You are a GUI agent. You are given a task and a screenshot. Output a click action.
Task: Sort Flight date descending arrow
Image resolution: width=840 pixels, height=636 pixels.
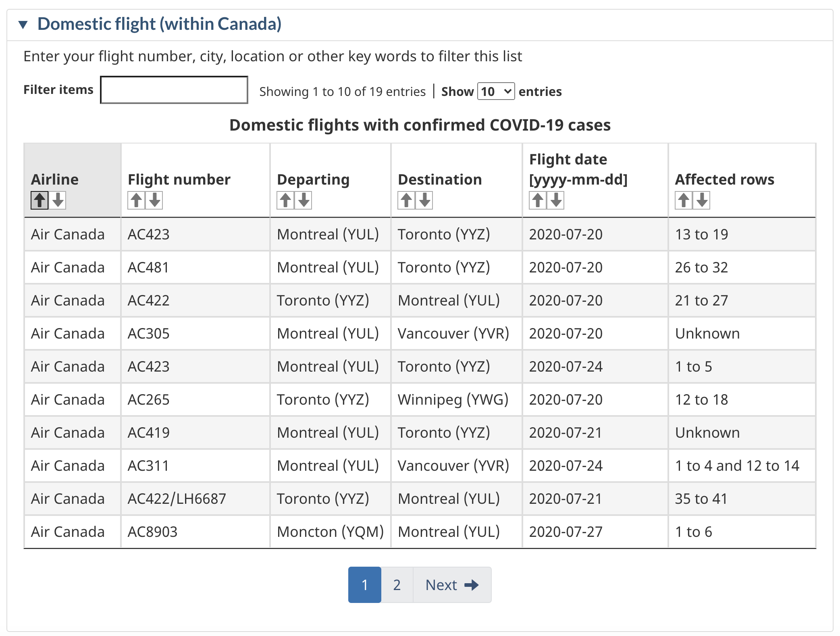556,200
